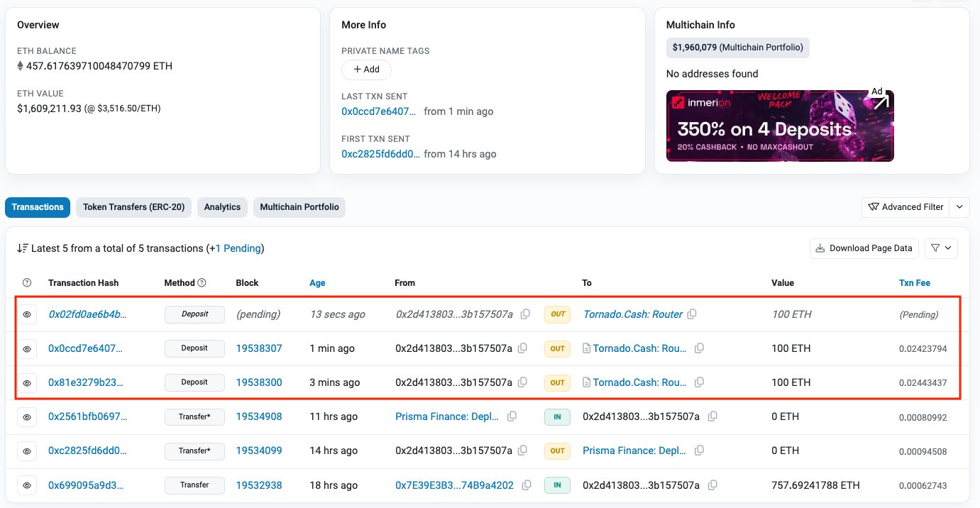Click the Method help question icon
The height and width of the screenshot is (508, 980).
202,283
